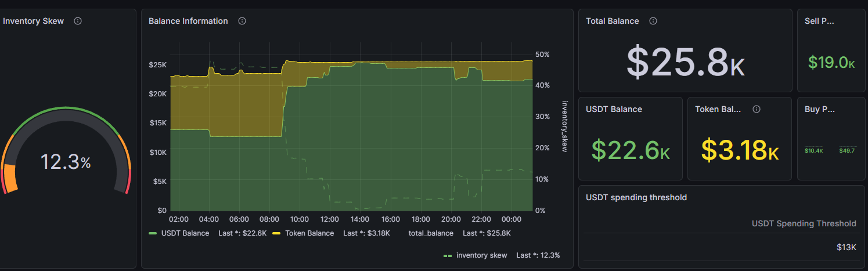The image size is (868, 271).
Task: Show the Total Balance panel info tooltip icon
Action: click(653, 21)
